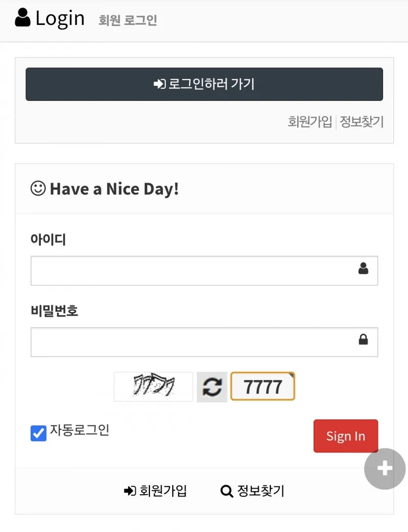
Task: Open the 회원가입 link at the bottom
Action: tap(163, 491)
